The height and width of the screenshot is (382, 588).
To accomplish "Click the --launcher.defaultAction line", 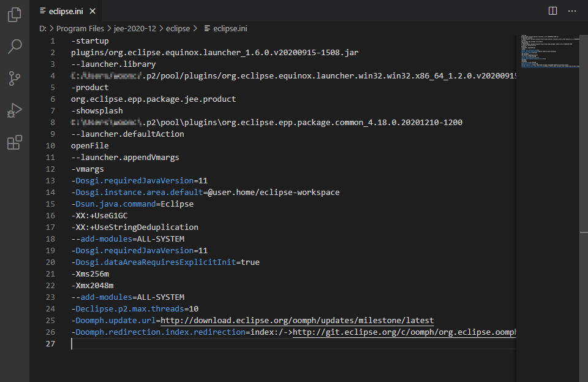I will (128, 134).
